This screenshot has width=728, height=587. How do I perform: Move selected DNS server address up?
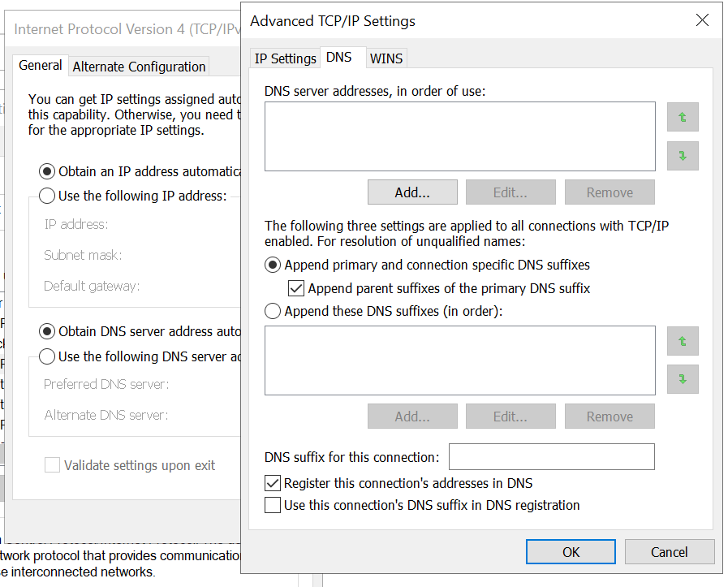click(x=682, y=117)
